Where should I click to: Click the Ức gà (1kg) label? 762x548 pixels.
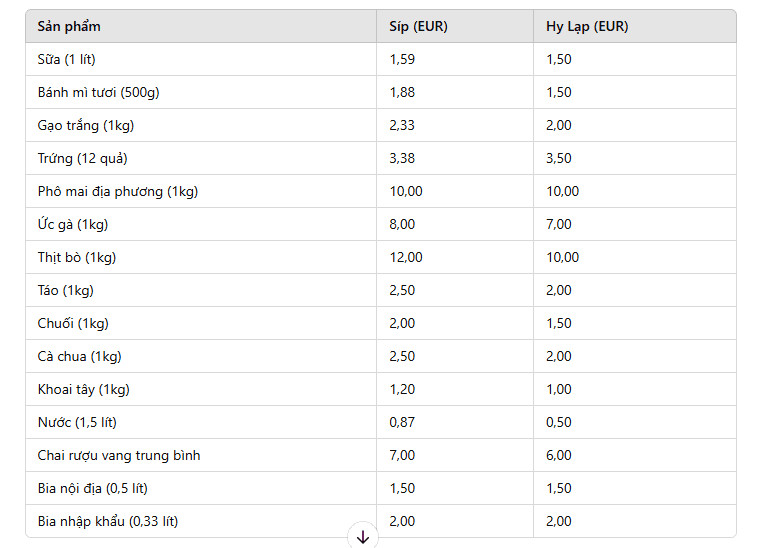[73, 225]
